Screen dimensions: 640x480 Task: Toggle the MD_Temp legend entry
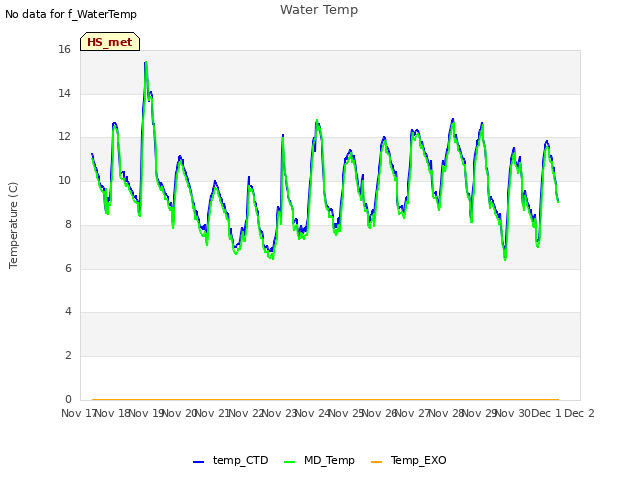pyautogui.click(x=320, y=460)
